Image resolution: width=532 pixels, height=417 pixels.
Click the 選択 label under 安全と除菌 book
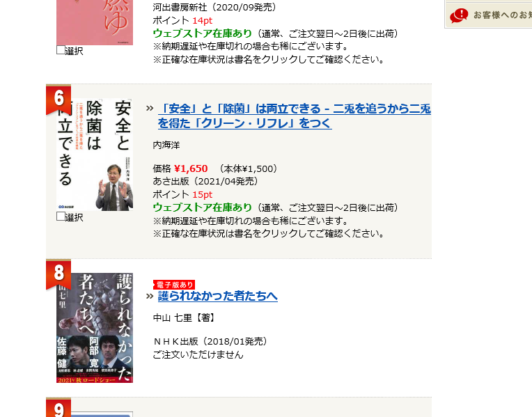pos(74,217)
